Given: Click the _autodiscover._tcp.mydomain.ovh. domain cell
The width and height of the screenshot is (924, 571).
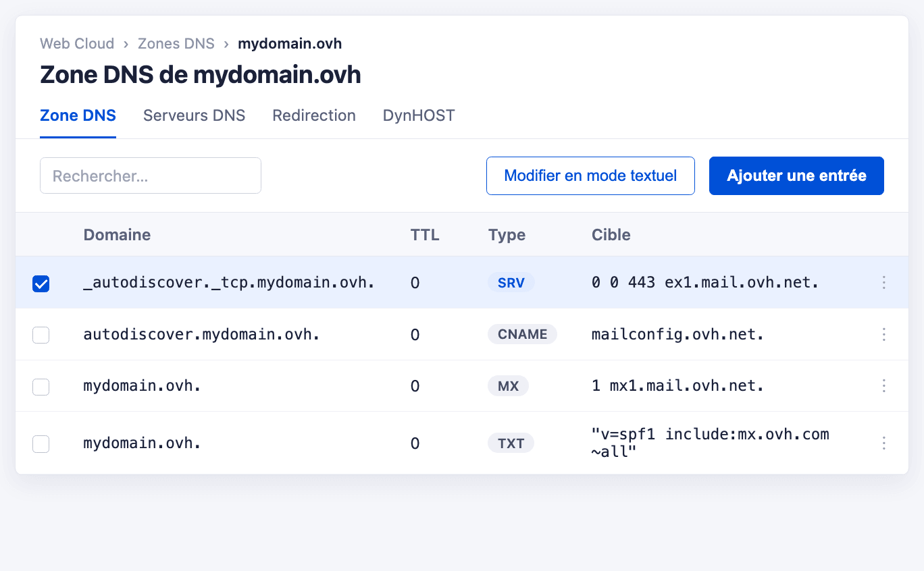Looking at the screenshot, I should (x=229, y=283).
